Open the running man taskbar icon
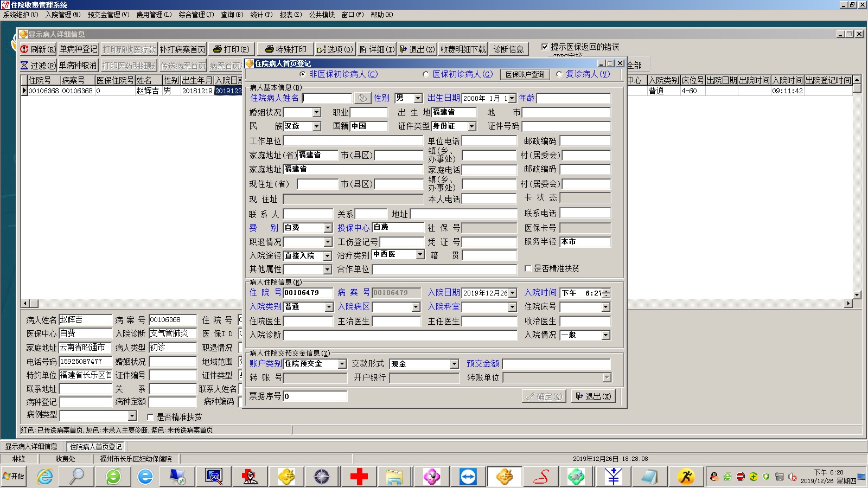The height and width of the screenshot is (488, 868). click(686, 477)
